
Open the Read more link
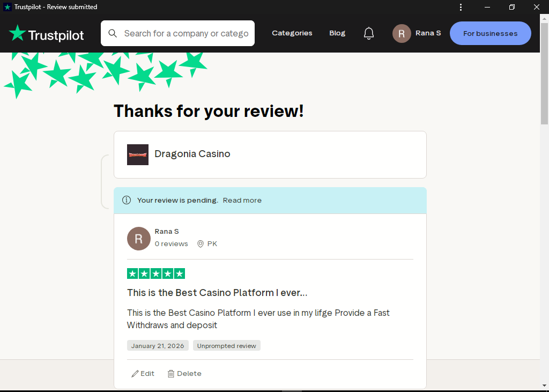[x=242, y=201]
